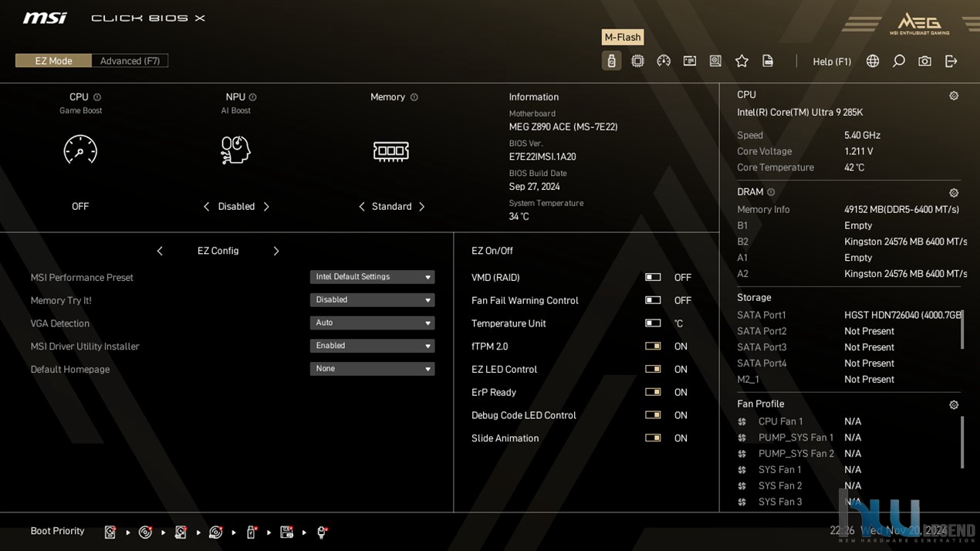
Task: Open the M-Flash utility icon
Action: (x=611, y=61)
